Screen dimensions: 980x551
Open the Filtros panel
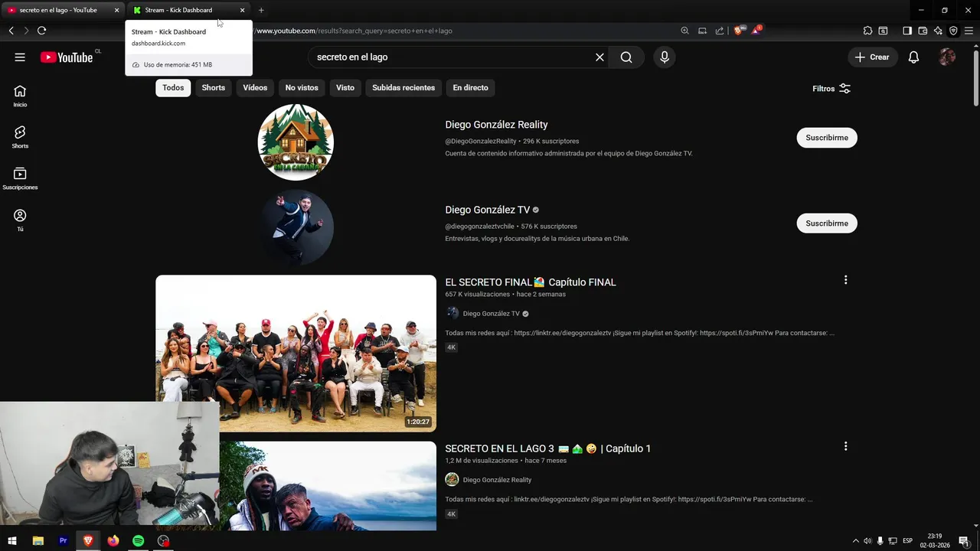(831, 89)
